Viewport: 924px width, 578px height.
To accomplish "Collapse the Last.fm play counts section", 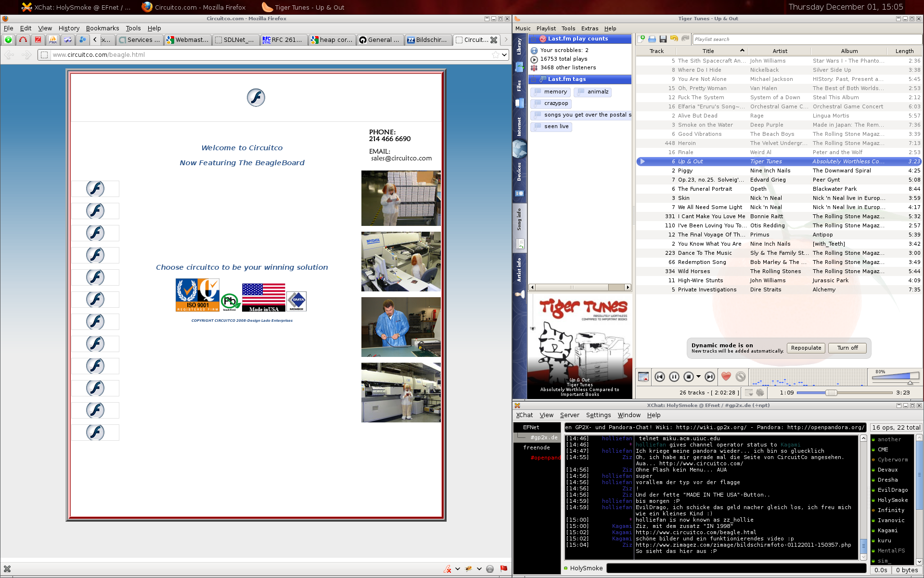I will pos(534,39).
